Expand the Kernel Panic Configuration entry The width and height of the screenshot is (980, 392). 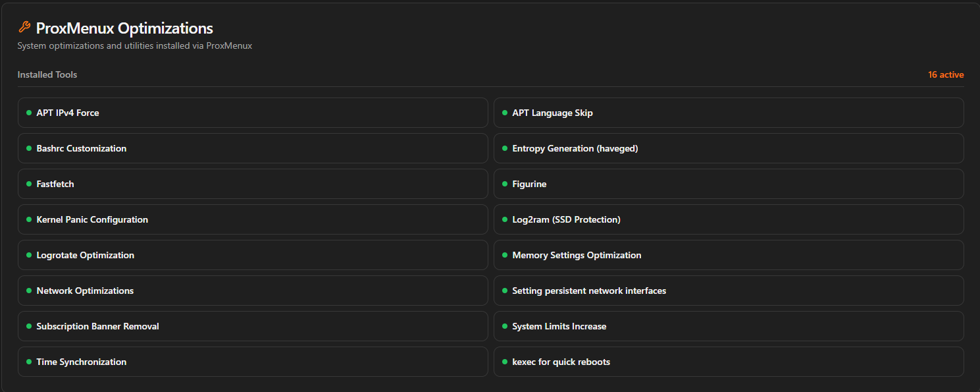(x=252, y=219)
